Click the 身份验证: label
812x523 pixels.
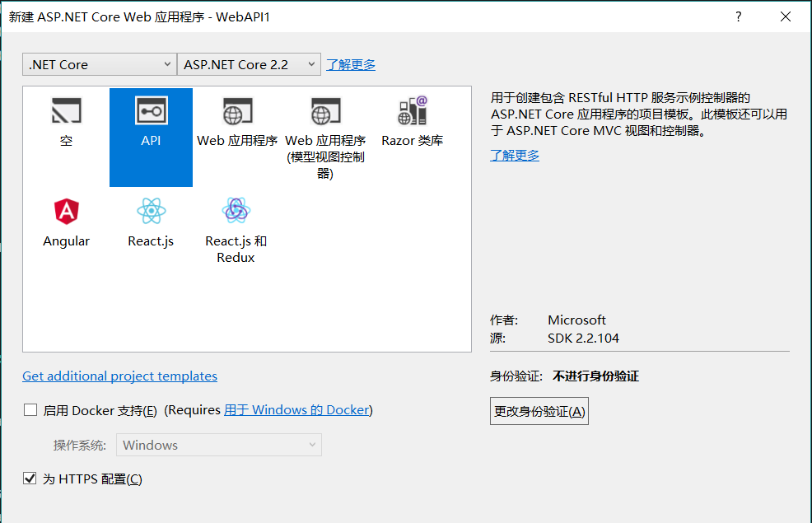point(516,376)
